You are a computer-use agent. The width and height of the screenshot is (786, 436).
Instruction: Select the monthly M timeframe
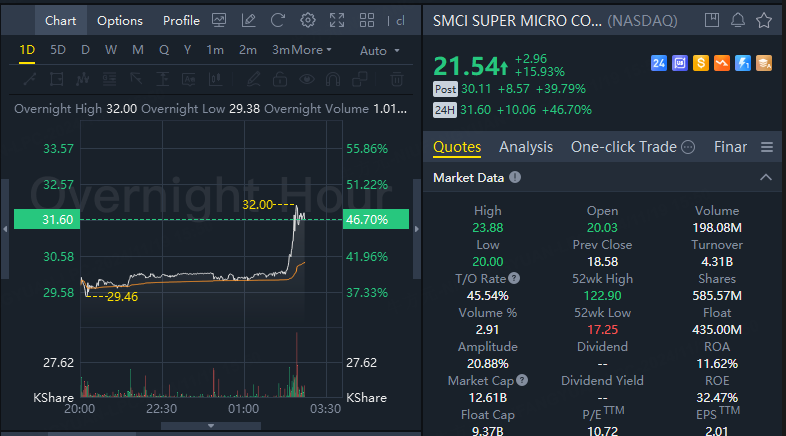tap(137, 50)
